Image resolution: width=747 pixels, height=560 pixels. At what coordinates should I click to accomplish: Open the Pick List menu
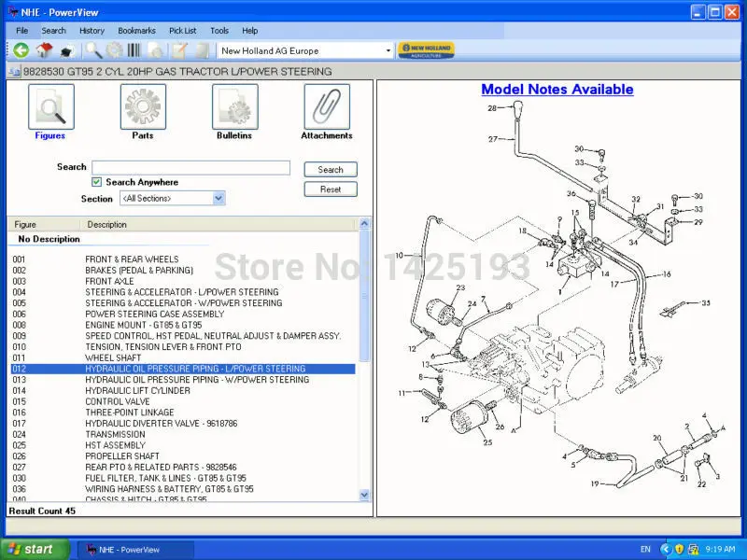point(182,31)
